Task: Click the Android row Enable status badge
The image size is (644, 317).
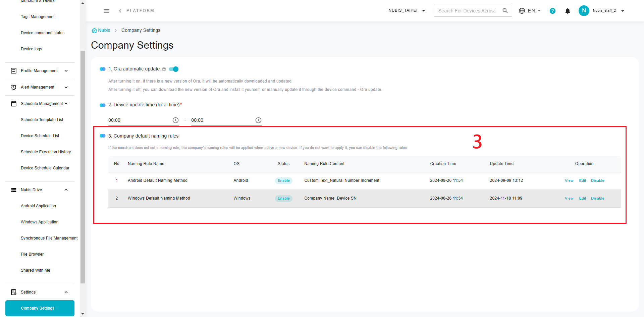Action: tap(283, 180)
